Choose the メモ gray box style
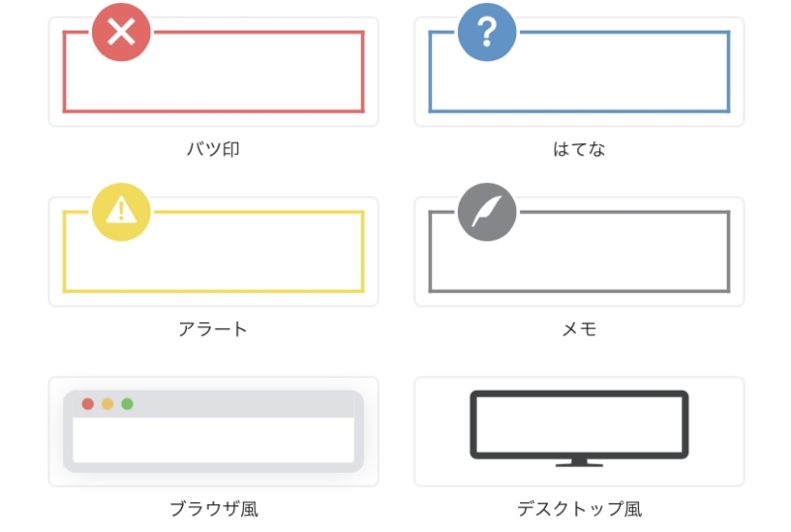The height and width of the screenshot is (532, 791). (x=579, y=251)
